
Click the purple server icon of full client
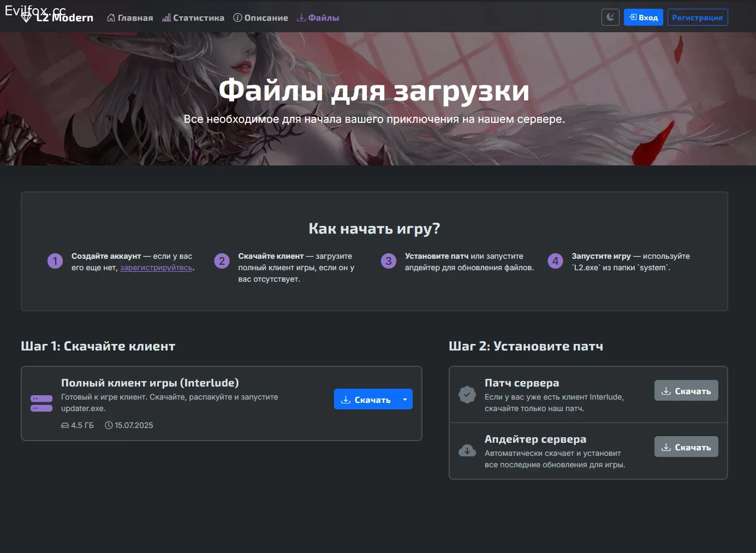pyautogui.click(x=41, y=403)
